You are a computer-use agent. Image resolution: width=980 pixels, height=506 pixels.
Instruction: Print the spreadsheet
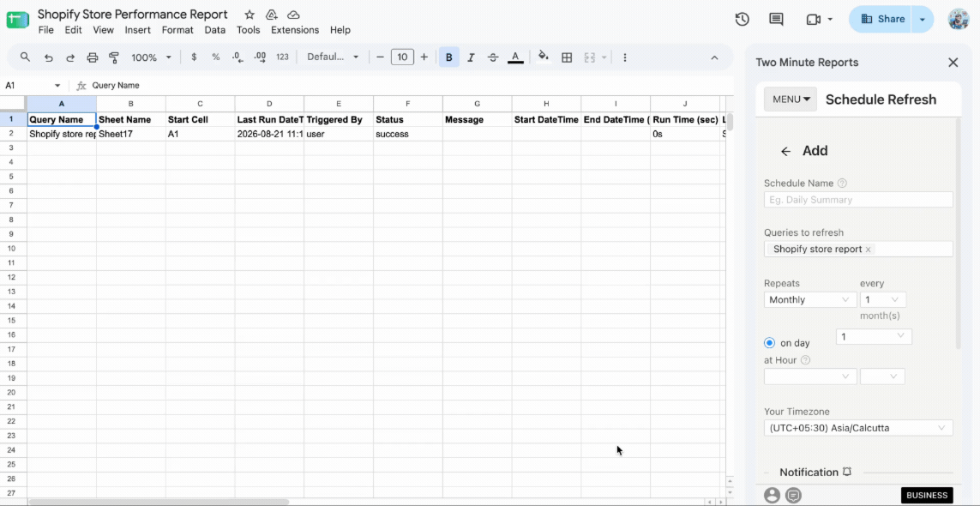[93, 57]
